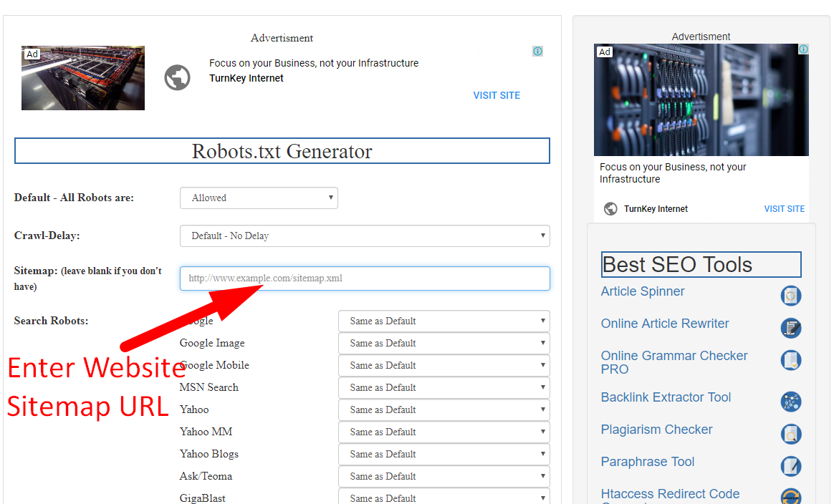This screenshot has width=834, height=504.
Task: Click the Online Article Rewriter icon
Action: 791,328
